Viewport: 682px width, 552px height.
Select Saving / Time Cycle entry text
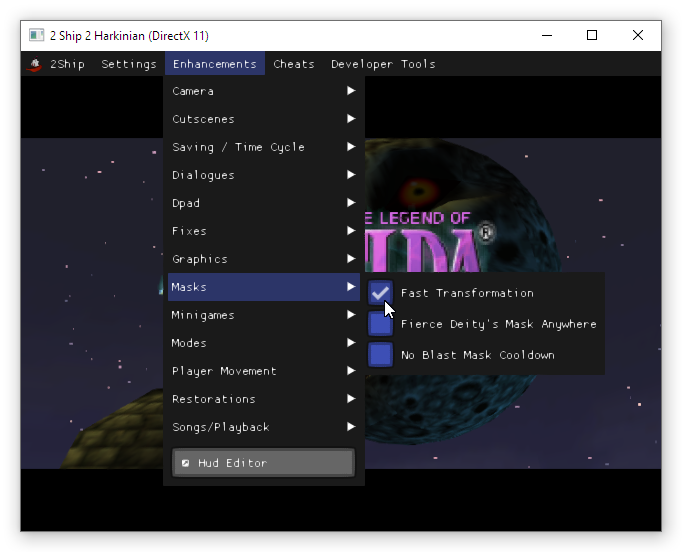(238, 147)
